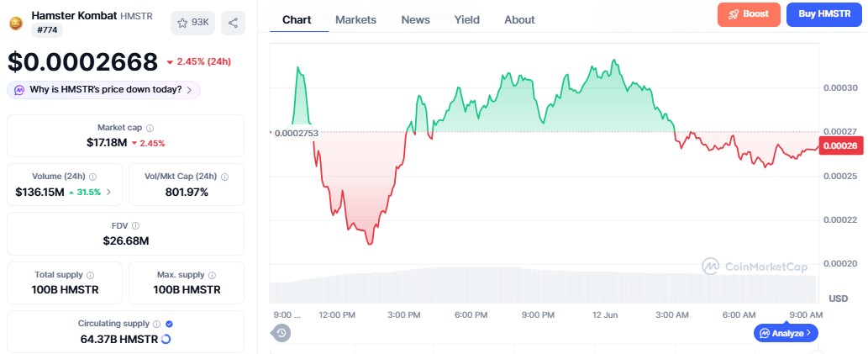The width and height of the screenshot is (868, 354).
Task: Click the red 0.00026 current price label
Action: coord(841,145)
